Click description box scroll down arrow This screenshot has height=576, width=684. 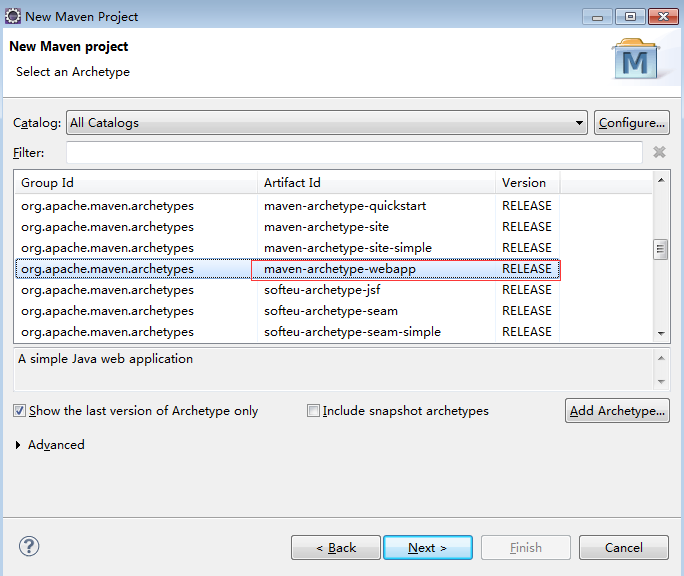tap(661, 381)
